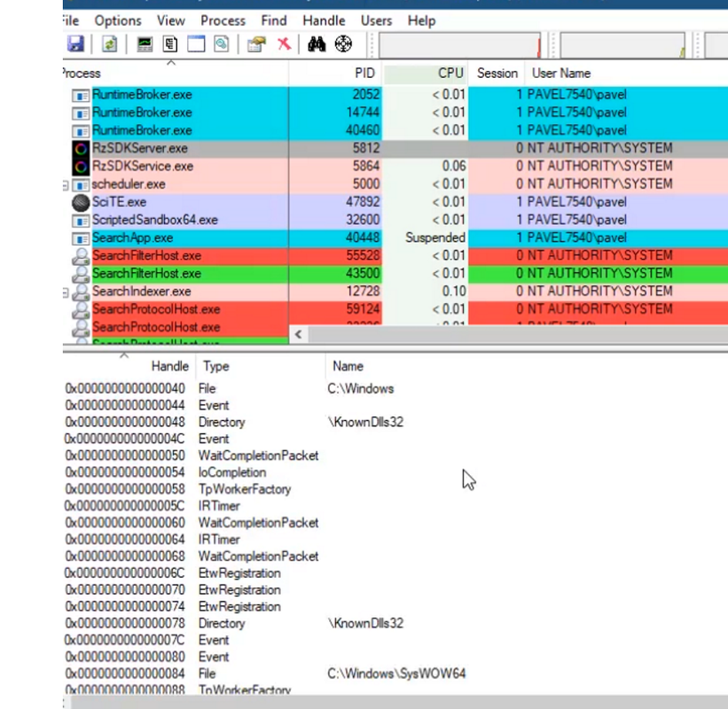
Task: Sort by the Session column header
Action: (x=497, y=74)
